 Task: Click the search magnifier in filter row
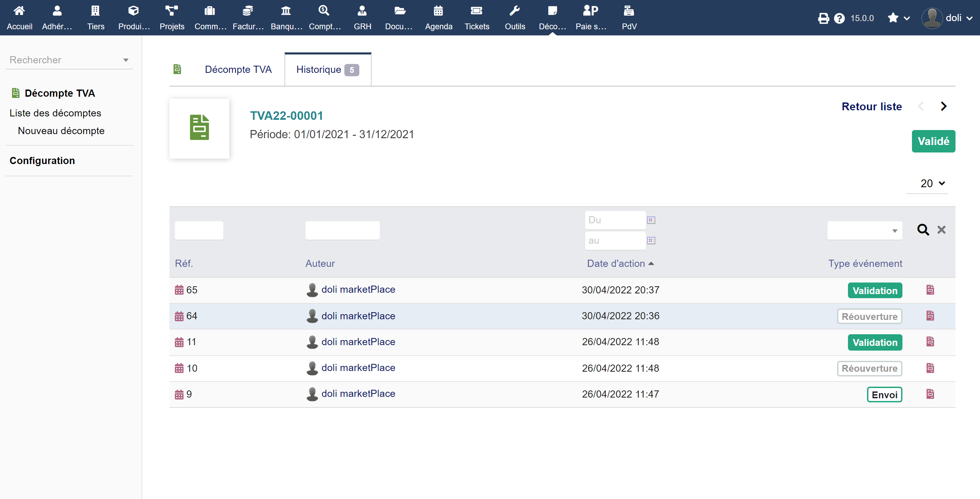[922, 229]
